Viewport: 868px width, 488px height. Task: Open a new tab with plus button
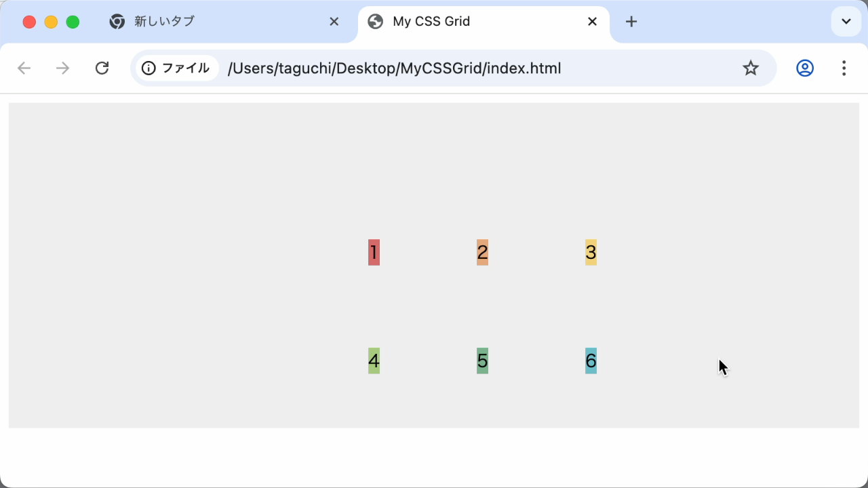pos(631,22)
